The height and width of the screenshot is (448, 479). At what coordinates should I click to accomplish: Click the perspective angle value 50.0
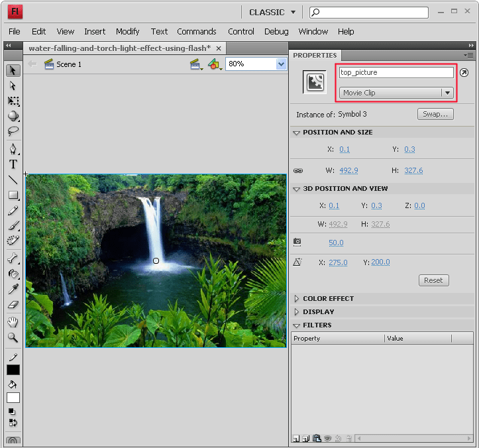[336, 243]
